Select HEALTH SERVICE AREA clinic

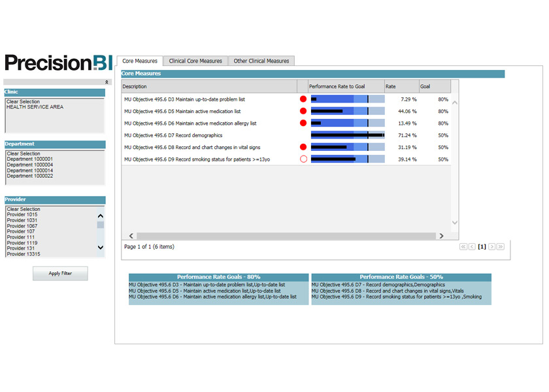35,107
